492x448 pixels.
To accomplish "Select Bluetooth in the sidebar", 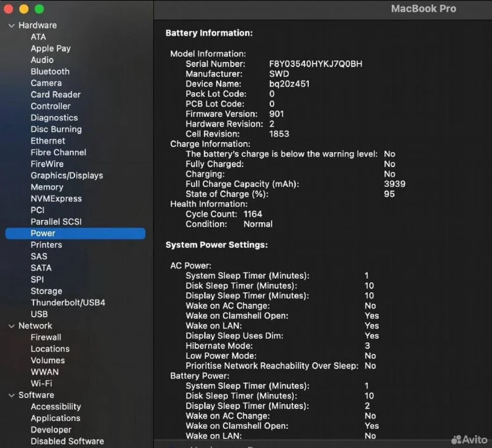I will [x=50, y=71].
